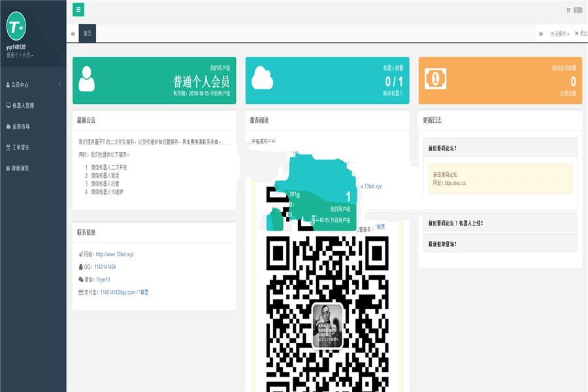
Task: Expand the 最新框架登场! changelog entry
Action: click(x=500, y=244)
